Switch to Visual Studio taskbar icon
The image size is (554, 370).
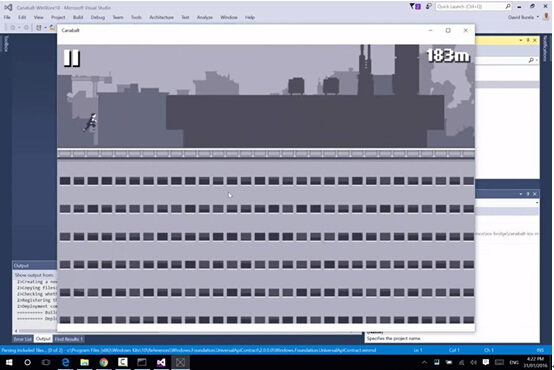pyautogui.click(x=161, y=362)
